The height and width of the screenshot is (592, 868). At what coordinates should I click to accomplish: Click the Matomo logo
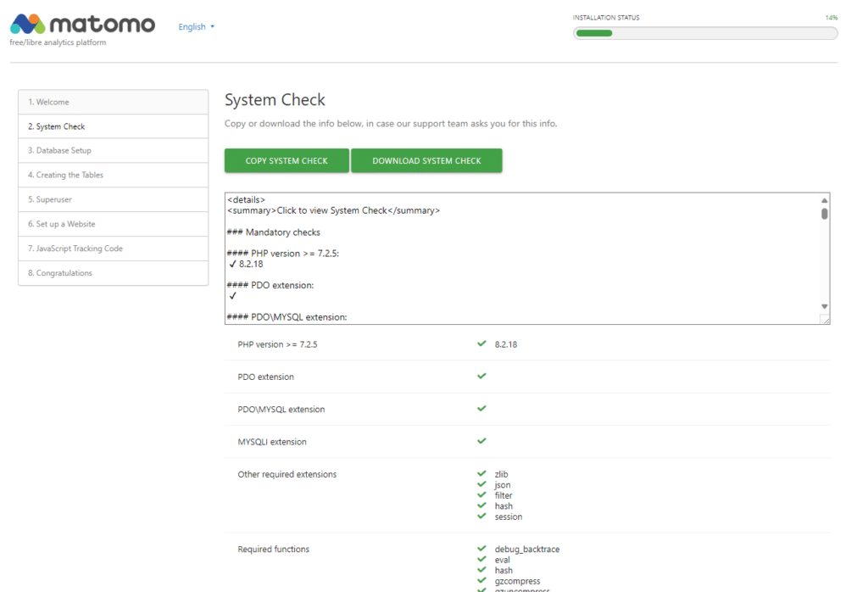point(82,24)
